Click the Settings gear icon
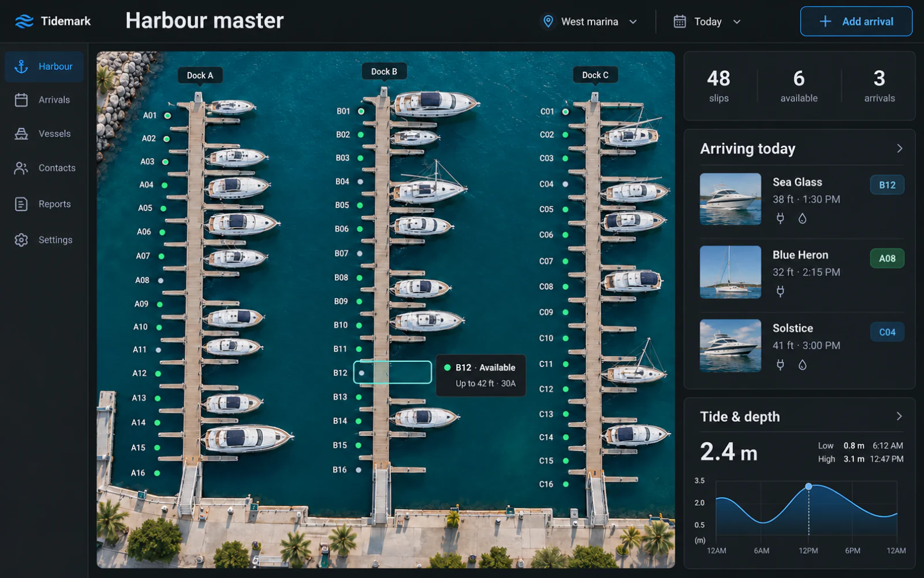Screen dimensions: 924x578 point(21,240)
